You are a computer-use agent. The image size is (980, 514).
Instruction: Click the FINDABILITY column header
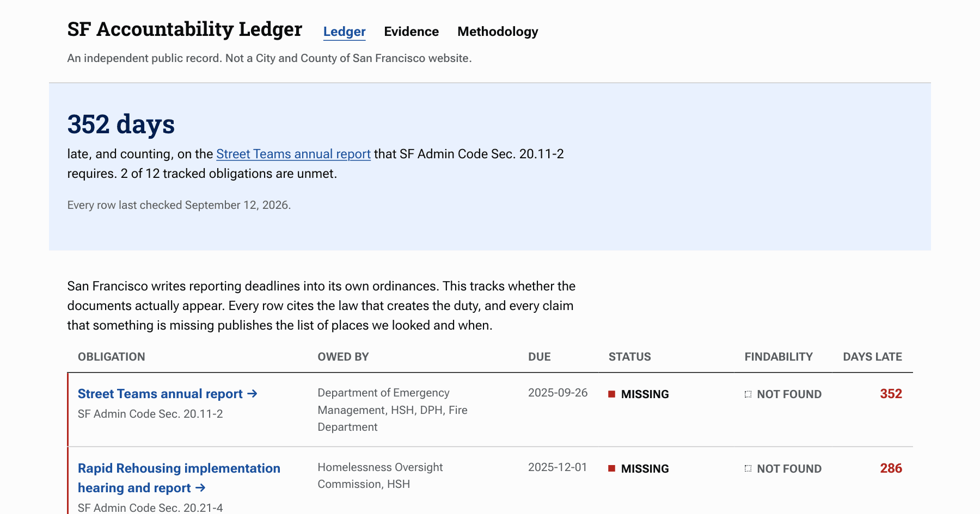[x=779, y=357]
